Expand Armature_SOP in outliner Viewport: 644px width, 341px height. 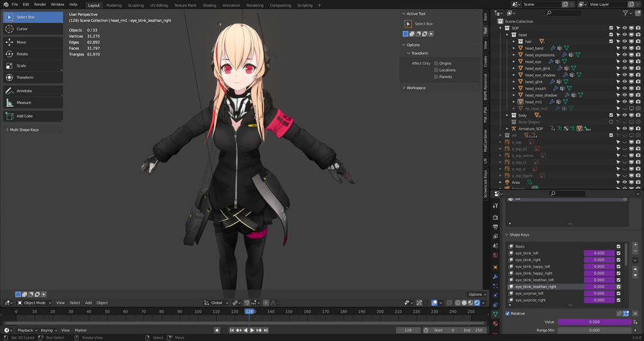pyautogui.click(x=508, y=129)
